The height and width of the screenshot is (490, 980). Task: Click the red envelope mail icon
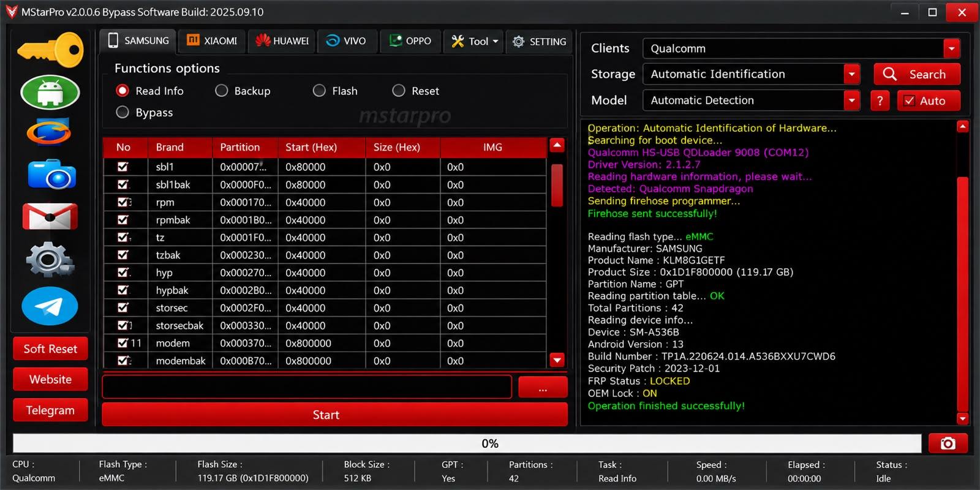tap(50, 216)
